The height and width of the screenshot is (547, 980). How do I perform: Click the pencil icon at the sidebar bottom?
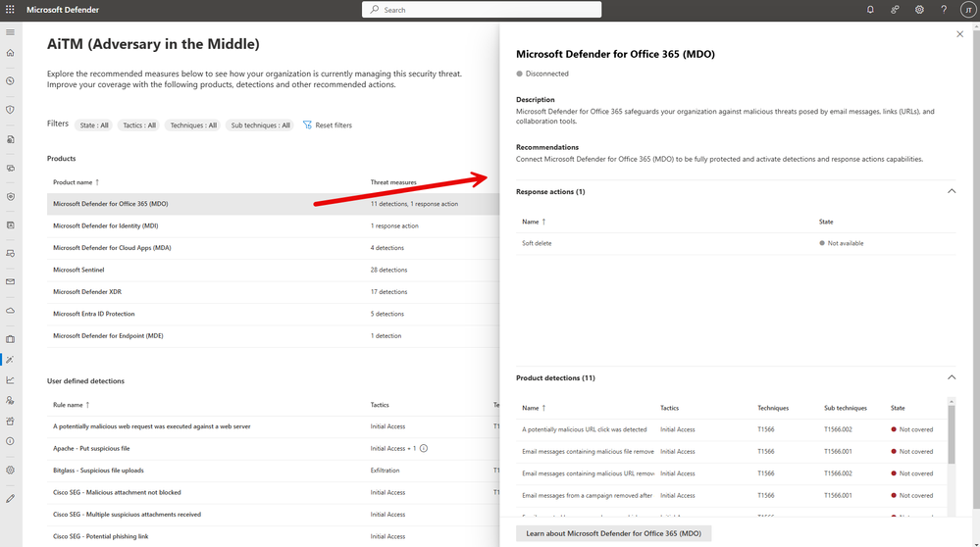[10, 498]
